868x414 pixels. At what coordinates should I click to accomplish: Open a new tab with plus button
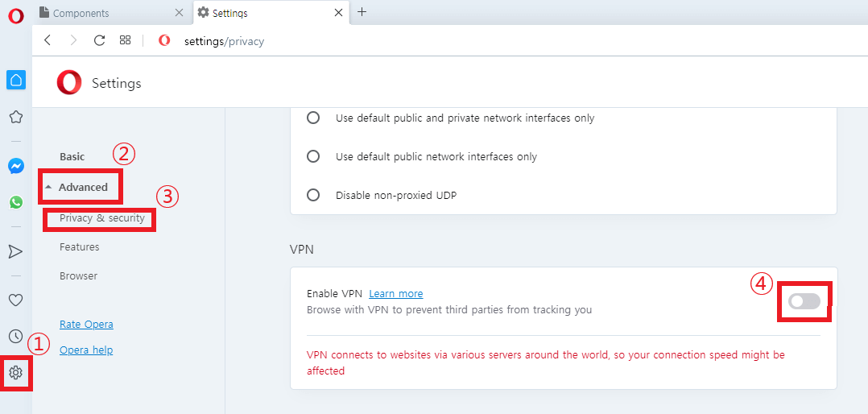tap(362, 11)
